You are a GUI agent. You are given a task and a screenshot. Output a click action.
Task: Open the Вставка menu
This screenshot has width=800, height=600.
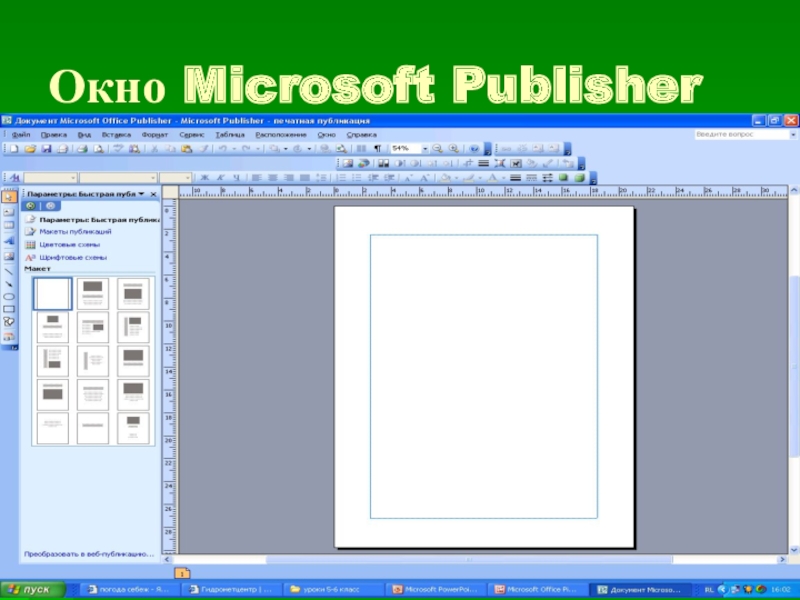pyautogui.click(x=116, y=135)
